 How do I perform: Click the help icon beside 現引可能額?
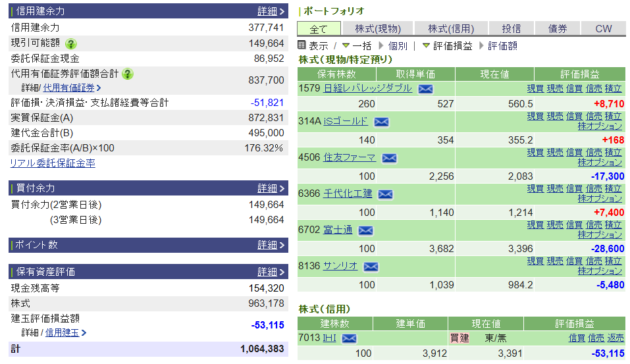[x=70, y=43]
